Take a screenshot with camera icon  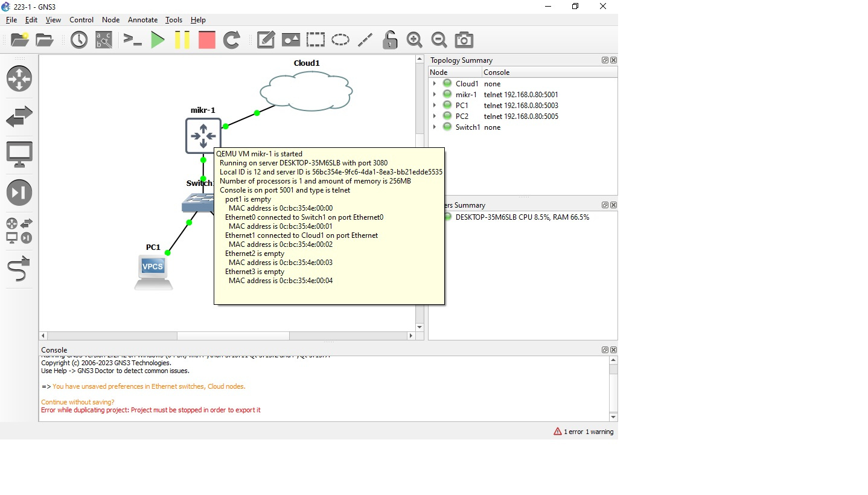click(x=464, y=40)
